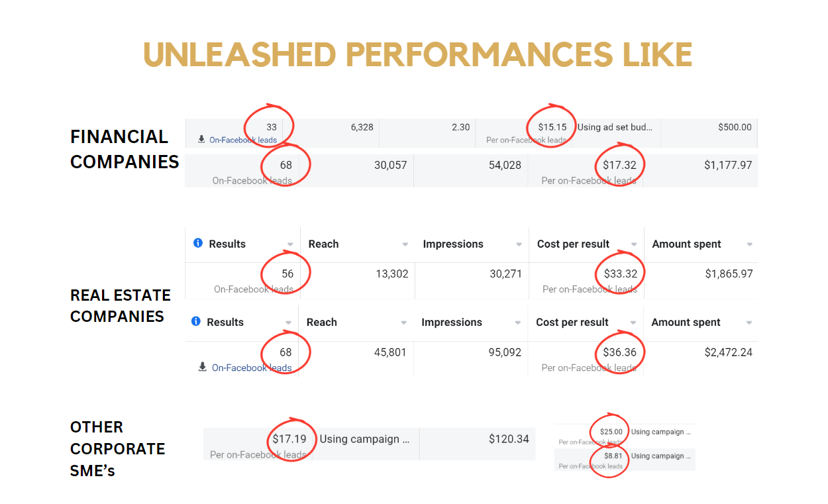Open On-Facebook leads link under 33

243,140
